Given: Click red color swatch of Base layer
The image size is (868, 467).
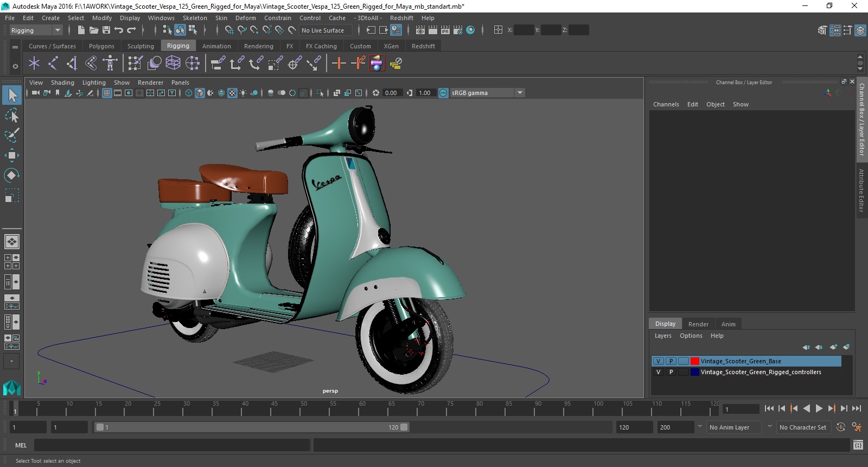Looking at the screenshot, I should [694, 361].
